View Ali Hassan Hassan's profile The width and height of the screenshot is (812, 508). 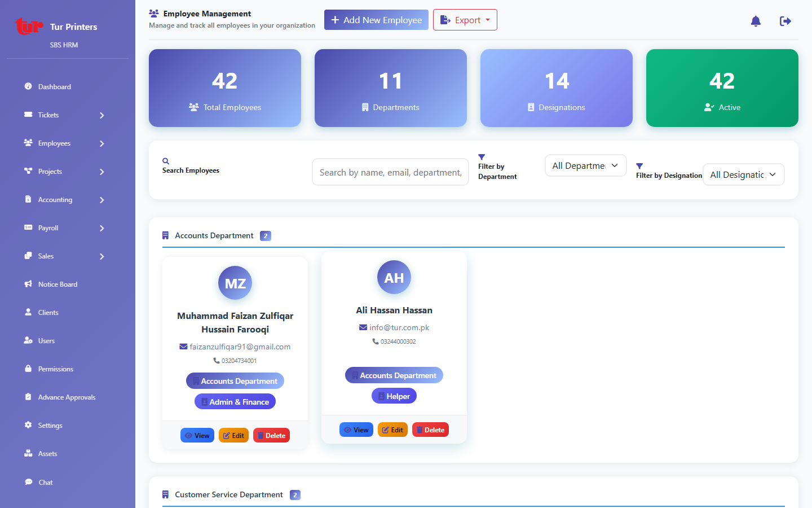pos(356,430)
